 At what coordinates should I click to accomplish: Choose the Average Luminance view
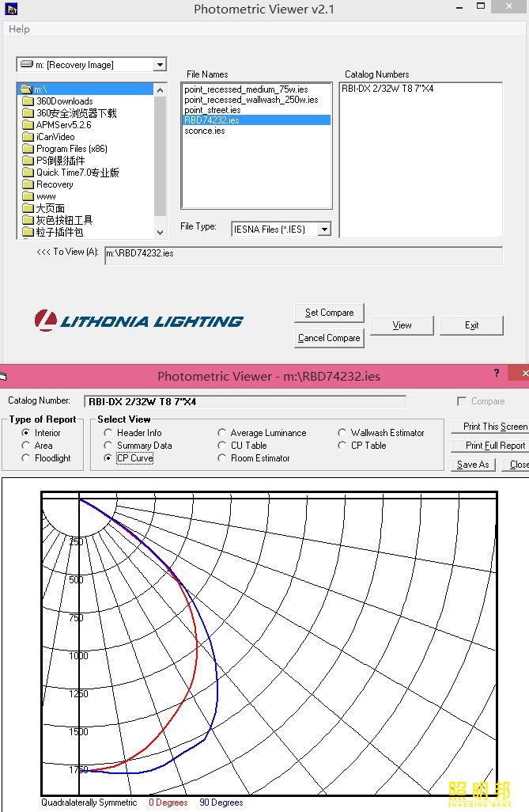click(x=221, y=432)
